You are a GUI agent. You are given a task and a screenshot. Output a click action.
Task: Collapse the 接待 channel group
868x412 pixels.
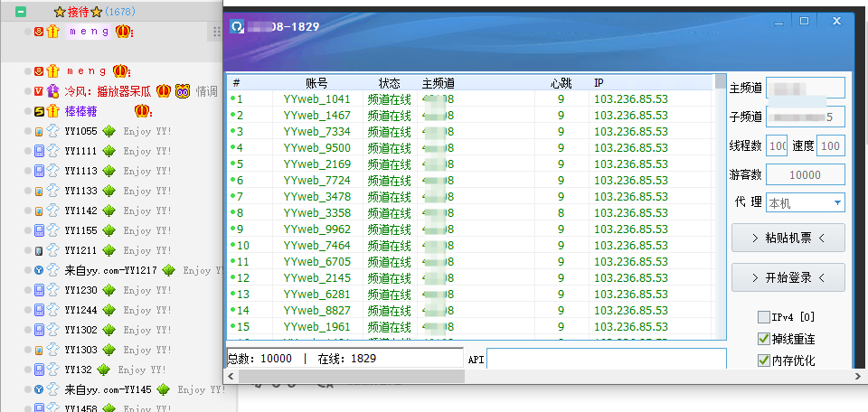(21, 12)
